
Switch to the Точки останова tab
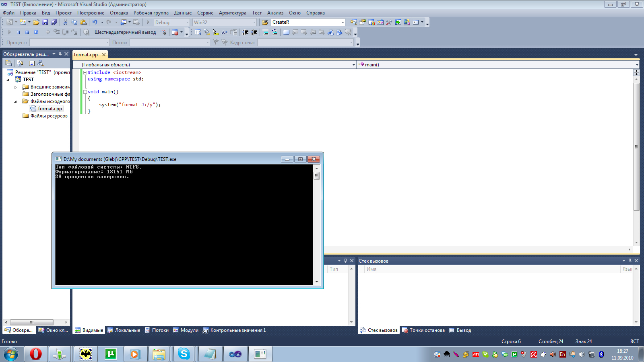click(x=423, y=330)
